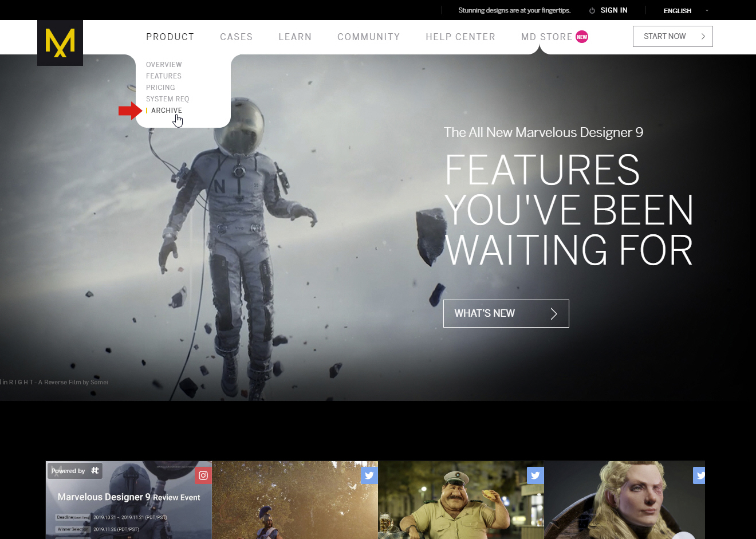
Task: Click the Start Now button
Action: 673,36
